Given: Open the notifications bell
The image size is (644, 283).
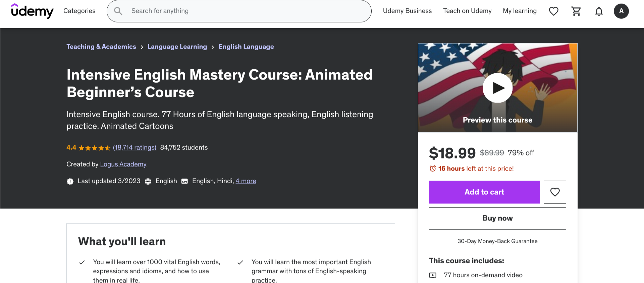Looking at the screenshot, I should coord(599,11).
